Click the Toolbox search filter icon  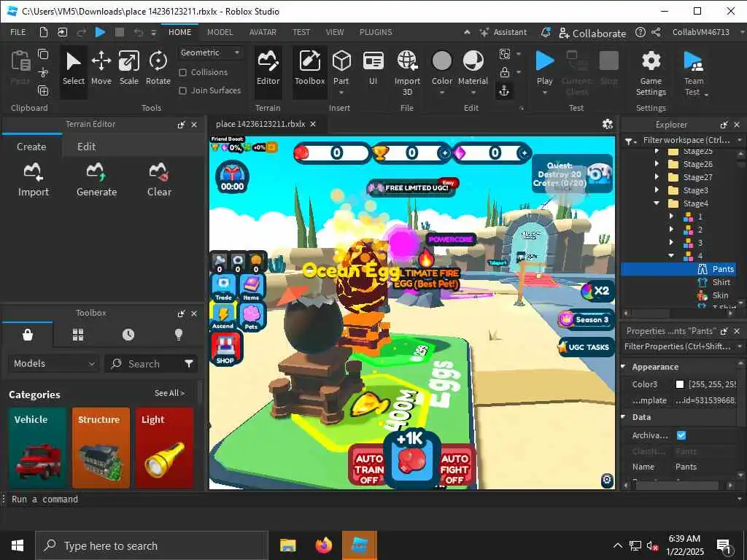pos(189,364)
